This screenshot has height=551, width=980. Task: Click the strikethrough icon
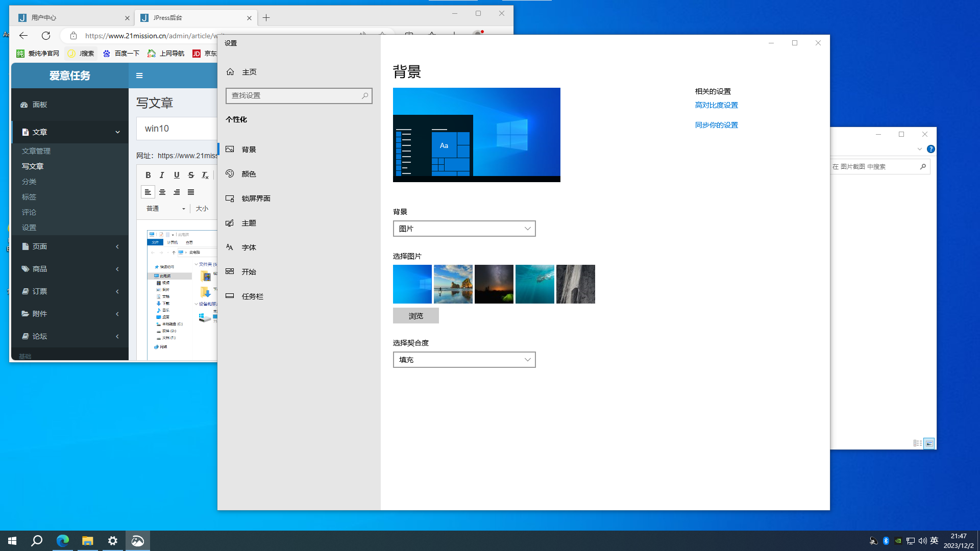click(x=191, y=175)
